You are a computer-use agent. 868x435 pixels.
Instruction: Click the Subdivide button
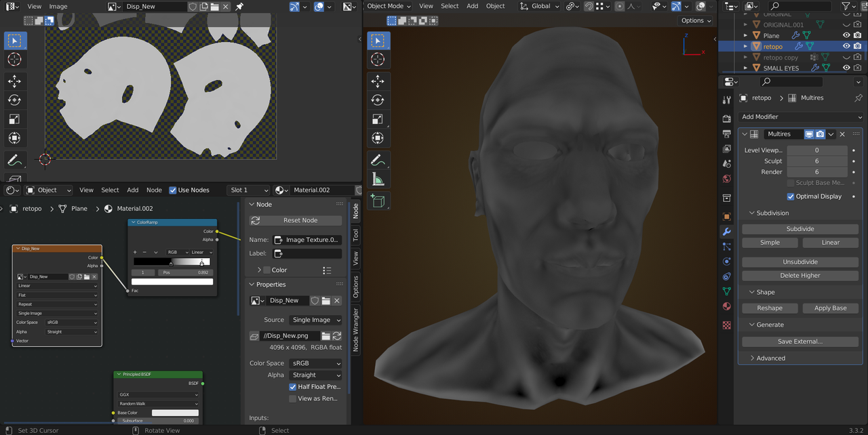pyautogui.click(x=800, y=229)
